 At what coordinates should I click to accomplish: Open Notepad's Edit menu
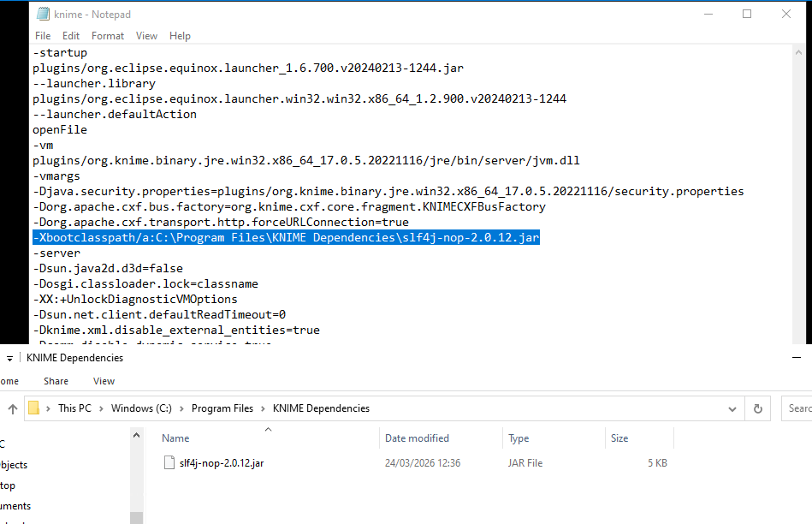pos(71,36)
